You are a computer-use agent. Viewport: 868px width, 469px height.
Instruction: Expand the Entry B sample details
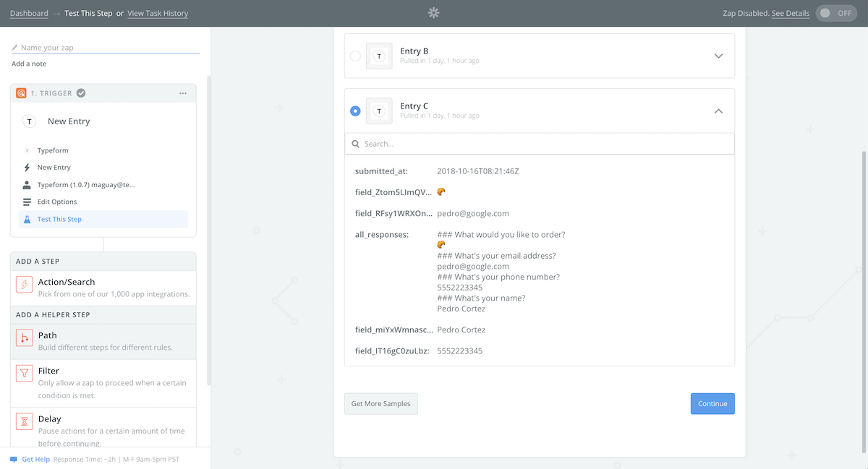718,56
